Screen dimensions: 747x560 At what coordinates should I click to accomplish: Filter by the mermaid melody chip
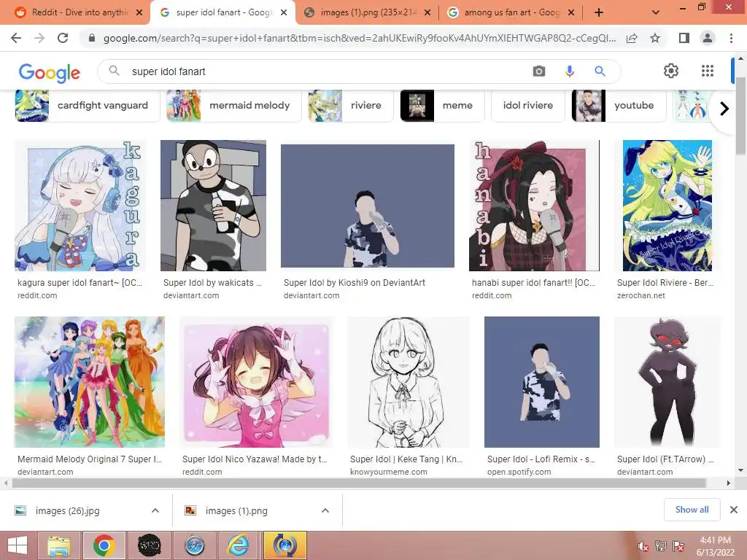234,106
